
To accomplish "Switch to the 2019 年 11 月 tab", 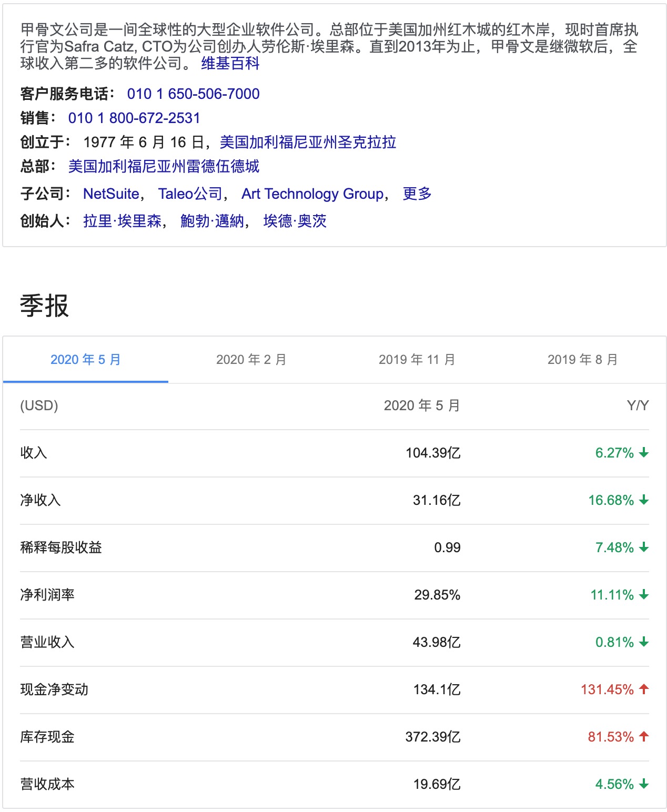I will pos(417,360).
